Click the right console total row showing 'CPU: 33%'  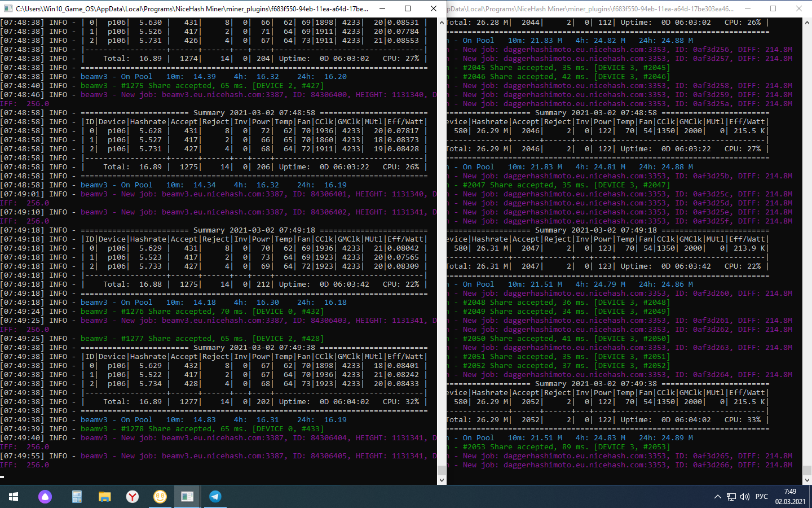(x=608, y=420)
